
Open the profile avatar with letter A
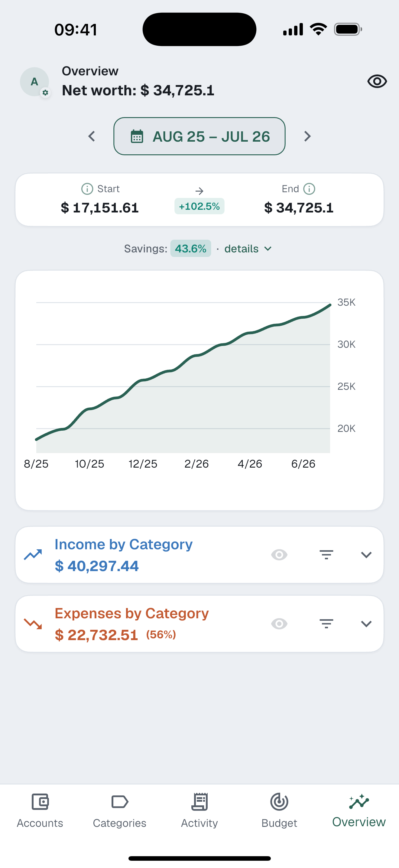click(x=34, y=82)
